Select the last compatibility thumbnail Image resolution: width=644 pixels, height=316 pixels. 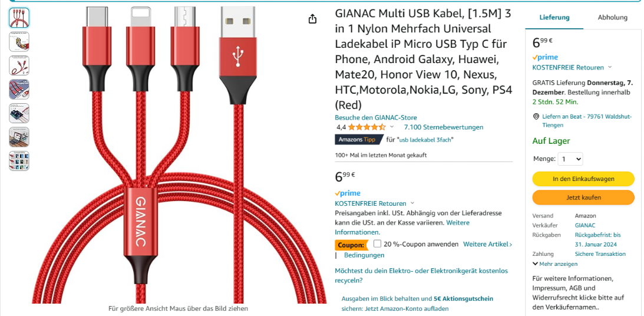[19, 161]
